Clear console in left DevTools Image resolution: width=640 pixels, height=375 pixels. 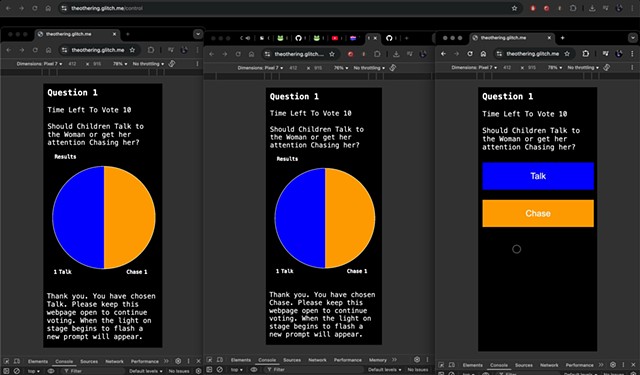(x=17, y=371)
